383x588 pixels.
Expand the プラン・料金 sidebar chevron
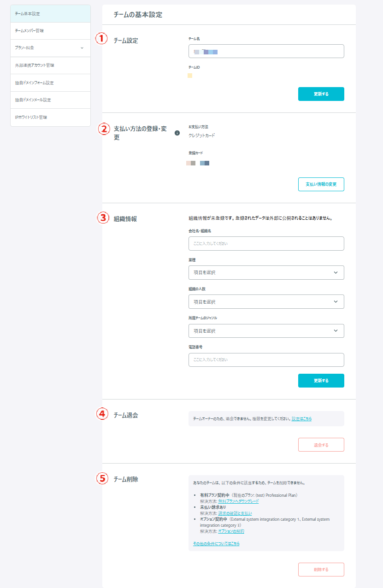coord(82,48)
